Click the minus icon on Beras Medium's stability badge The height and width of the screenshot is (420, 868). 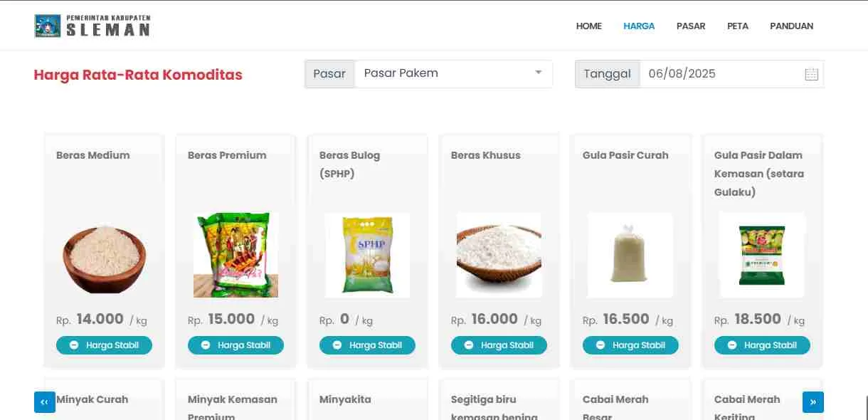point(73,345)
